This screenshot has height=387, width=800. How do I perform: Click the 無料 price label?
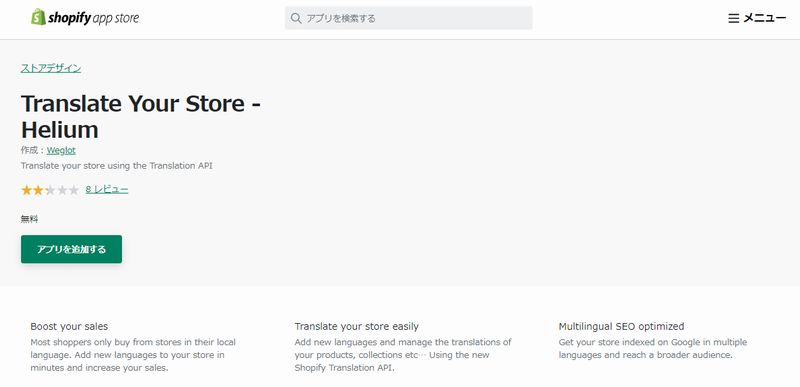click(30, 219)
